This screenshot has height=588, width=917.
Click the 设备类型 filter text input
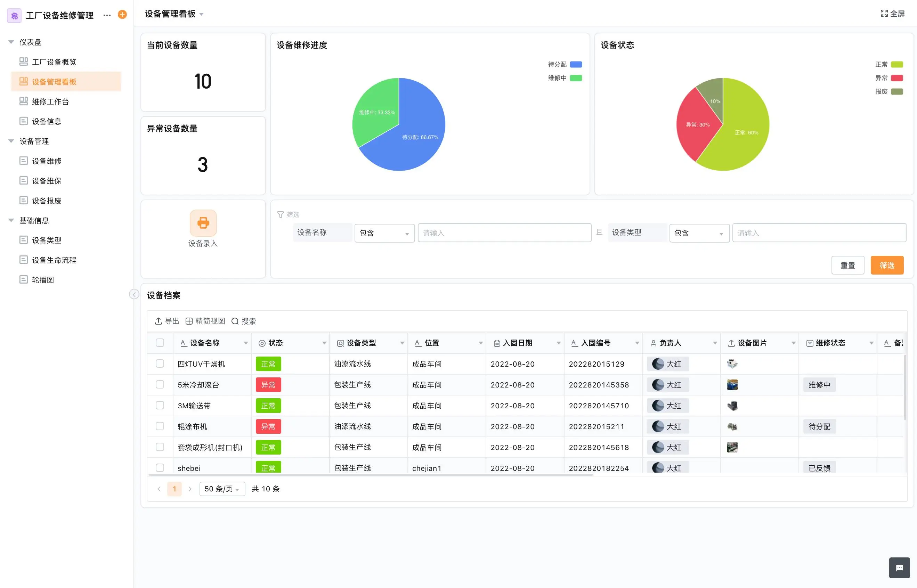click(x=819, y=233)
